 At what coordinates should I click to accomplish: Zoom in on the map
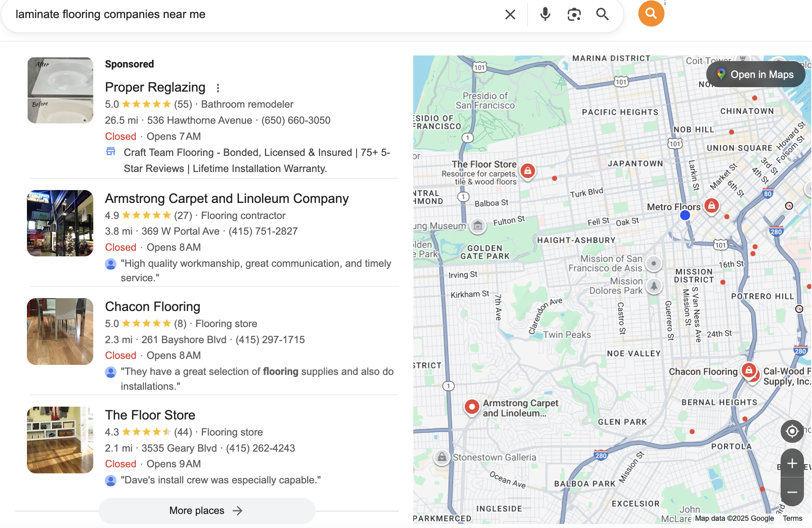click(791, 463)
